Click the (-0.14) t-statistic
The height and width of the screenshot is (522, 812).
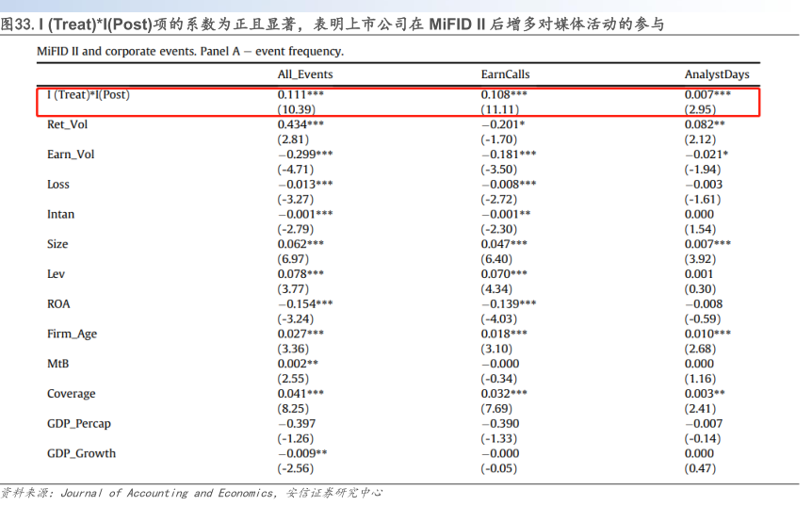703,439
